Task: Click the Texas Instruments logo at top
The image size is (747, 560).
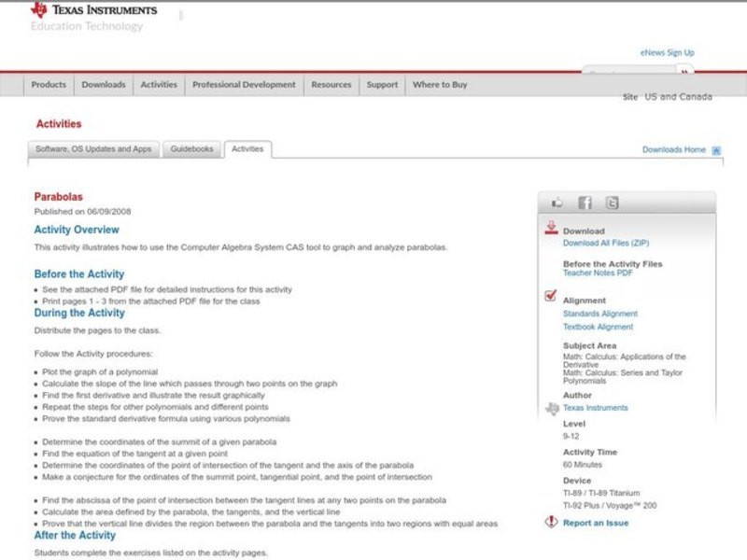Action: (x=93, y=10)
